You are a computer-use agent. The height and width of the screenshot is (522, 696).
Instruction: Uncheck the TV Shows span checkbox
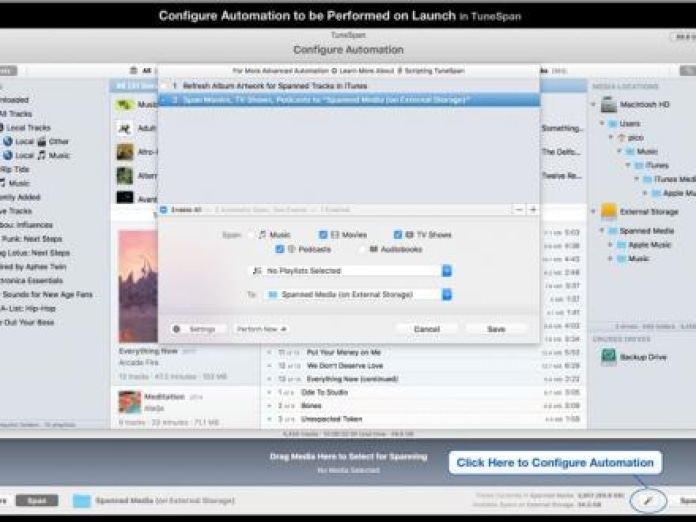(x=398, y=234)
